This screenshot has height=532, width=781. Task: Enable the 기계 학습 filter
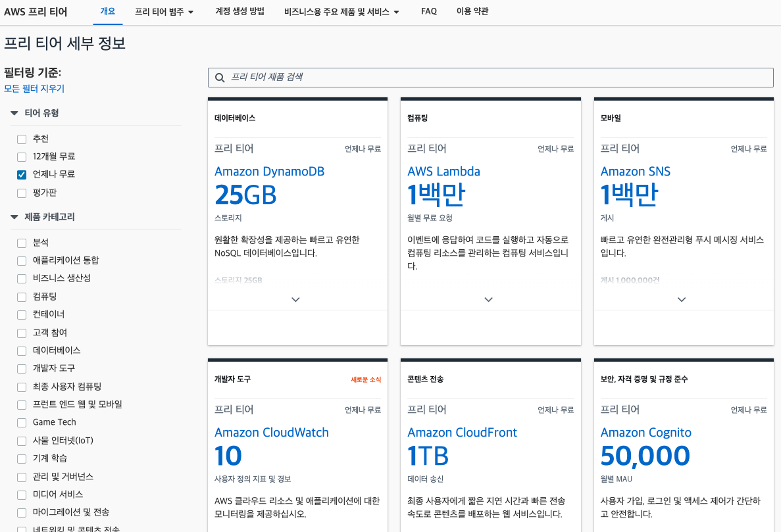pyautogui.click(x=22, y=459)
